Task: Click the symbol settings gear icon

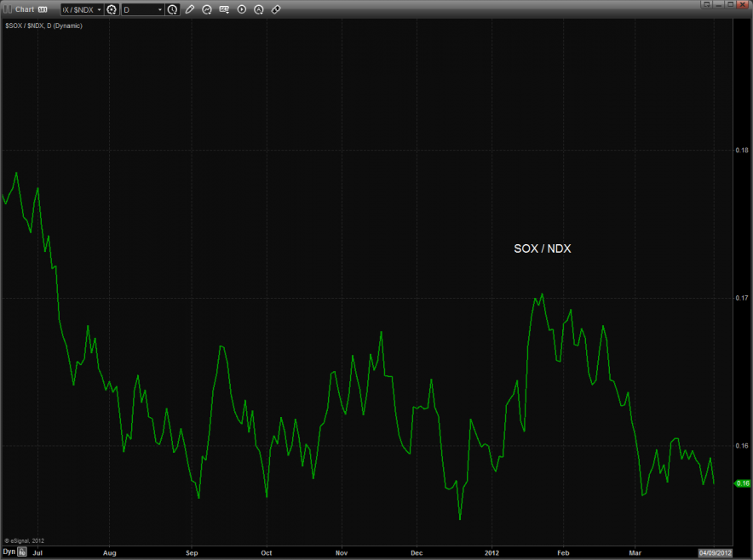Action: (x=112, y=9)
